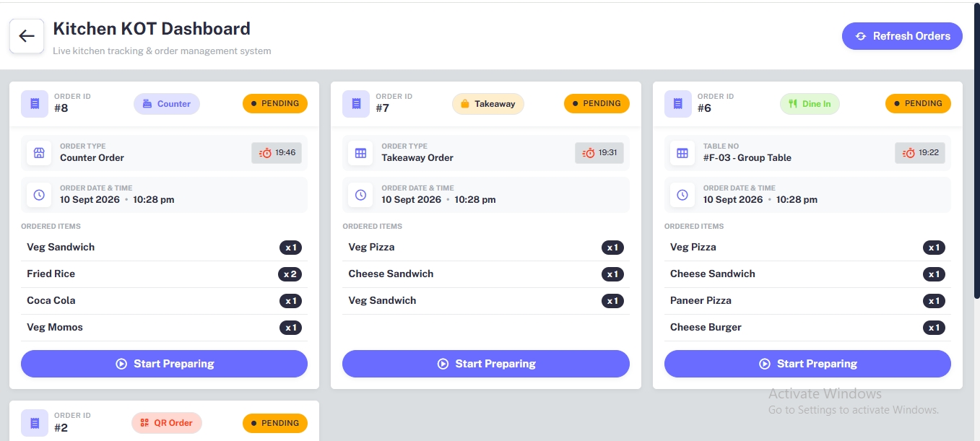
Task: Click receipt icon of order #7
Action: coord(356,104)
